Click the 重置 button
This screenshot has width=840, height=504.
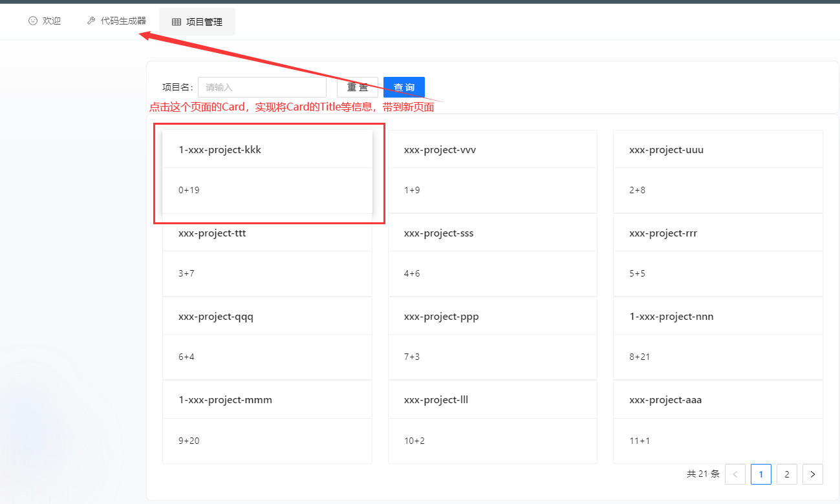pyautogui.click(x=358, y=87)
